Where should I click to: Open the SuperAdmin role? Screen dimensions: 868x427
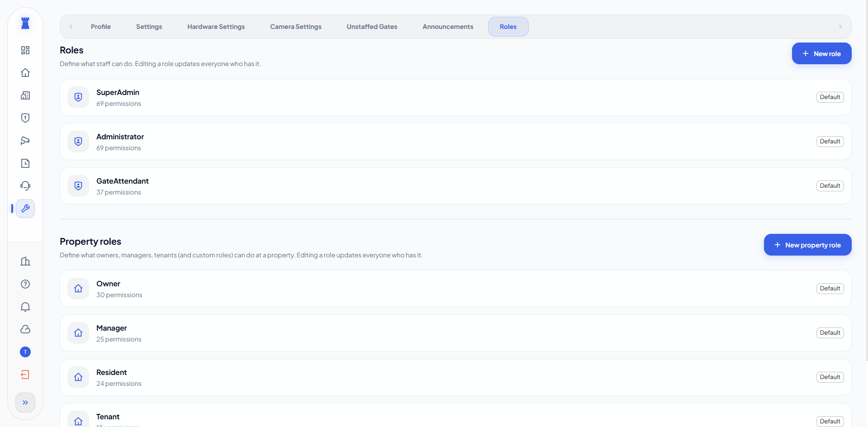click(x=455, y=97)
